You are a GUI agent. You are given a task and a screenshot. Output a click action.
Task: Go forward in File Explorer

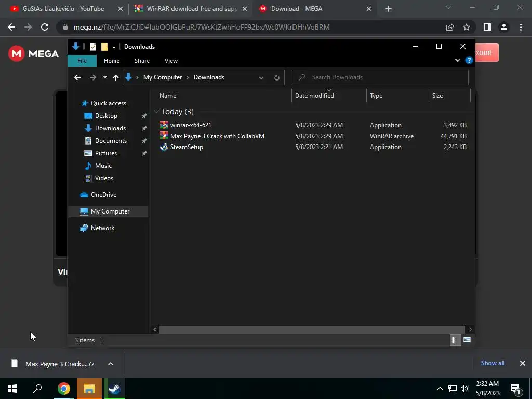click(92, 77)
